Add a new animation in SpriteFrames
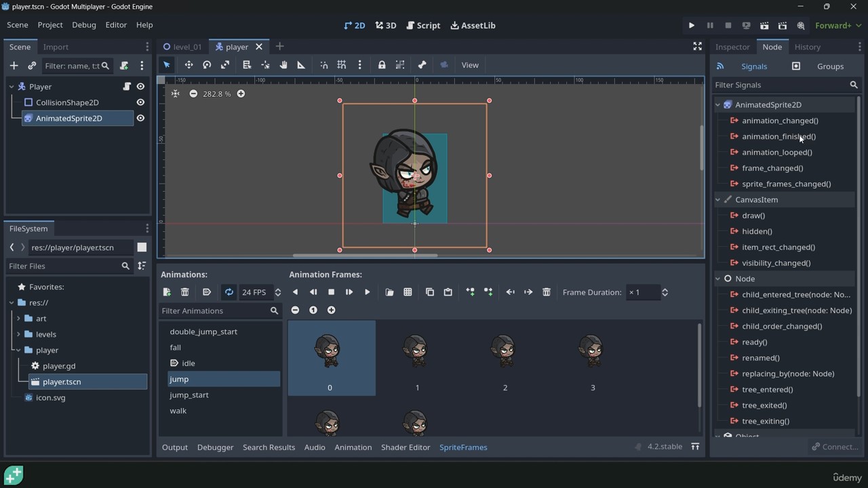868x488 pixels. (167, 292)
